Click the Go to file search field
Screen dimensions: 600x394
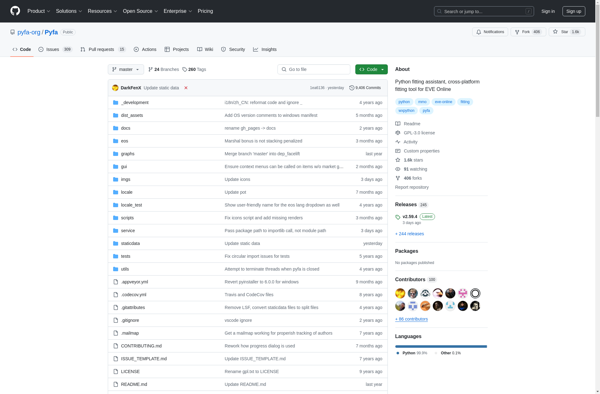click(x=314, y=70)
